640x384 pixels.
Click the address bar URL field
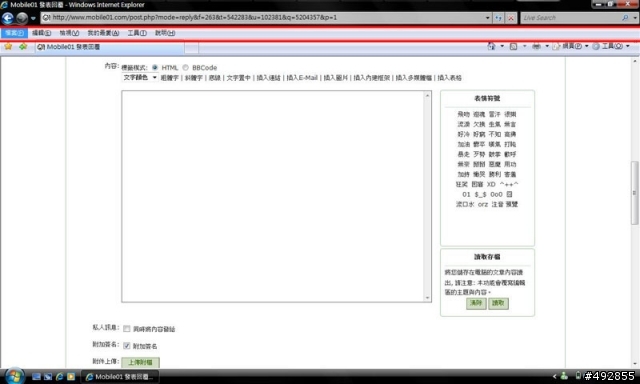[262, 18]
